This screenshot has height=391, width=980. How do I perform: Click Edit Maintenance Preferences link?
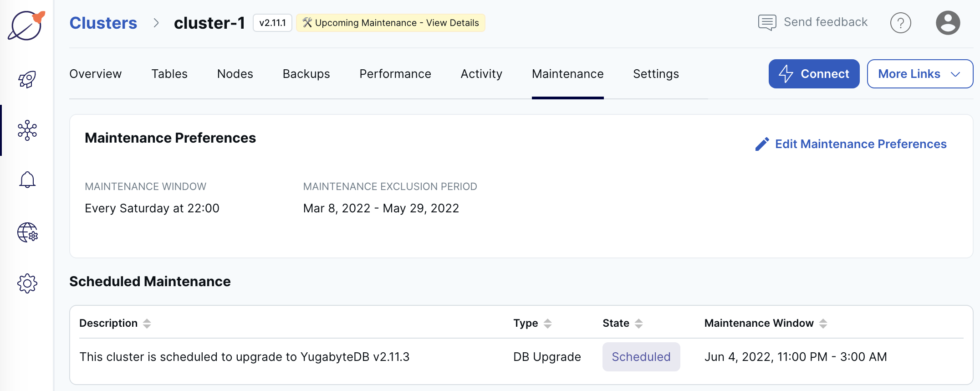pos(851,144)
